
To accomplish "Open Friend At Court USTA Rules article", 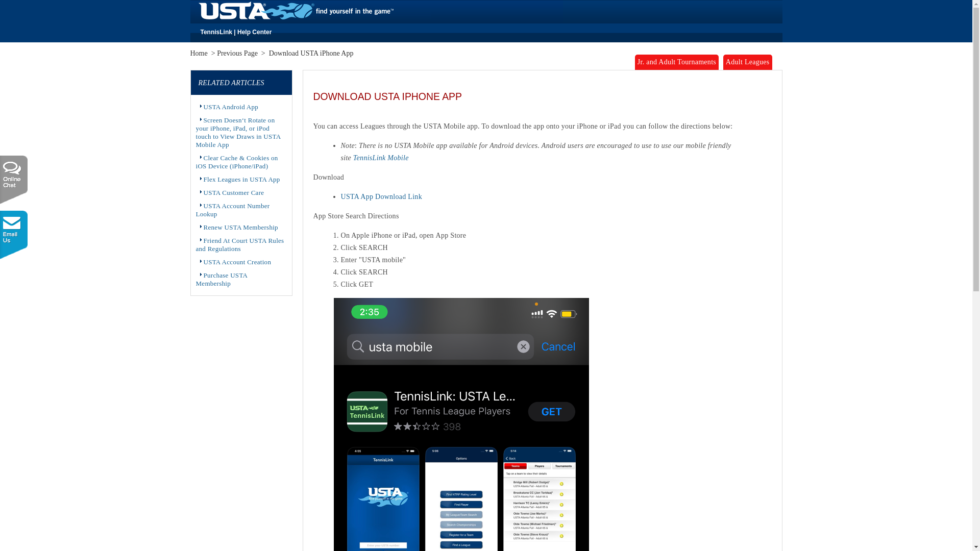I will [x=240, y=245].
